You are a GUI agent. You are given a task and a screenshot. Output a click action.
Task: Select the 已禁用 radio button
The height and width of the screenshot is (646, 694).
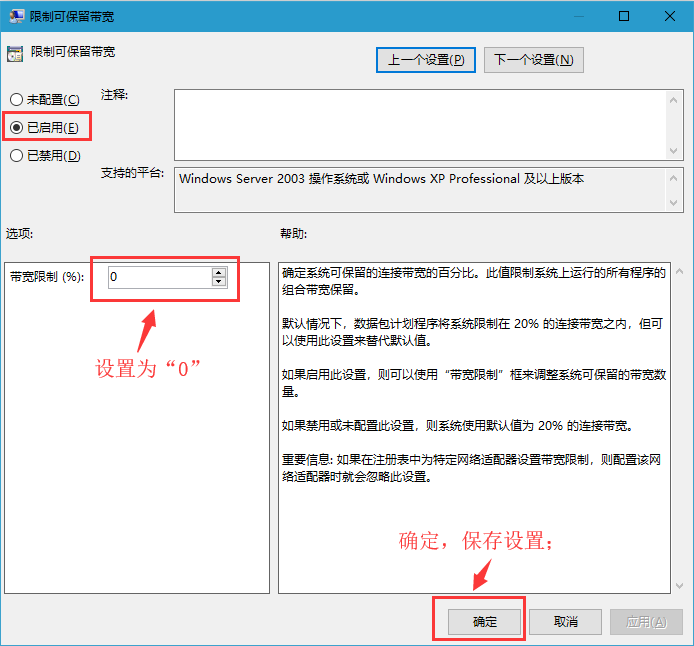tap(16, 156)
